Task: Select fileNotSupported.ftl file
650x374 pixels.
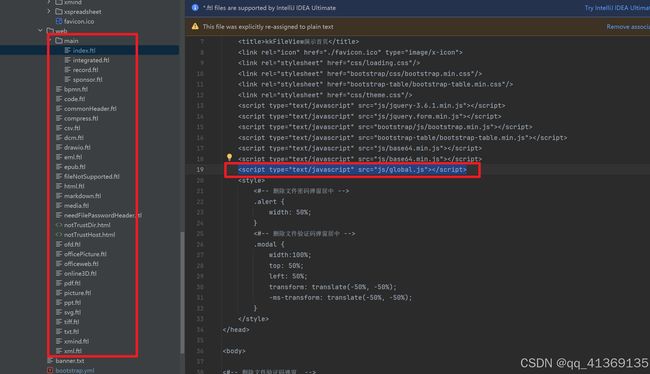Action: tap(92, 176)
